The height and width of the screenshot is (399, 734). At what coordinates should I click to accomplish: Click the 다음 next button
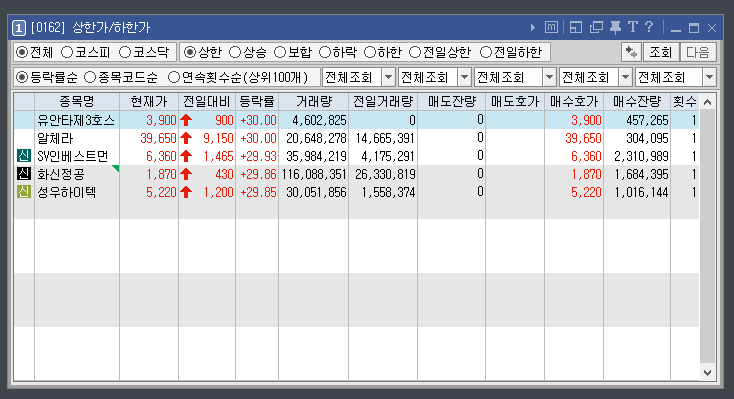698,52
